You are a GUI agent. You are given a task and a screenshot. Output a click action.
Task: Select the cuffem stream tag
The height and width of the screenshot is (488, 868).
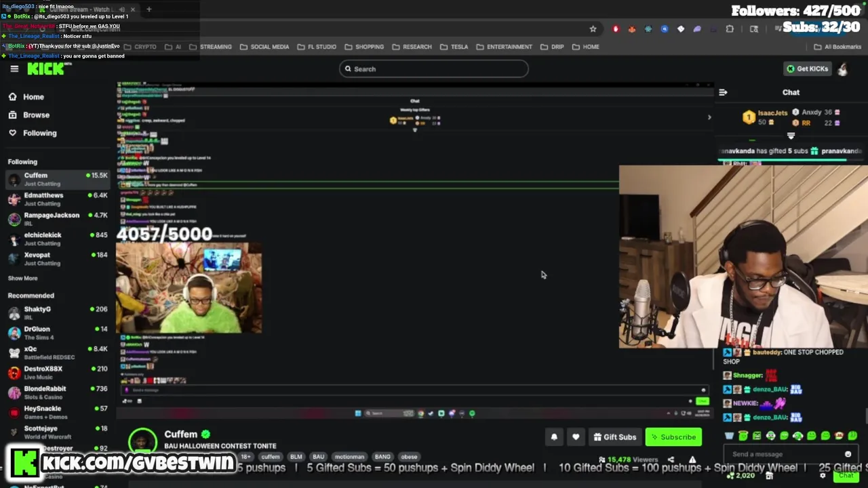(x=270, y=457)
